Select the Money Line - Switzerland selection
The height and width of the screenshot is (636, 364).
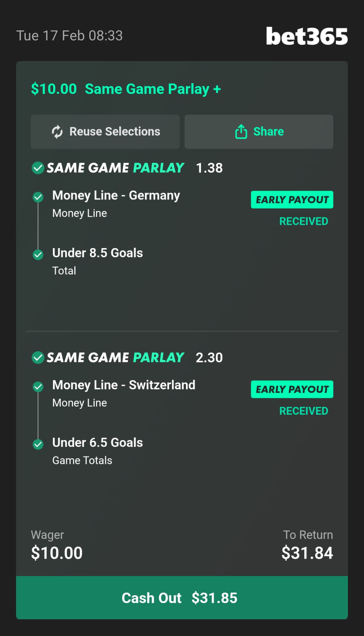123,385
